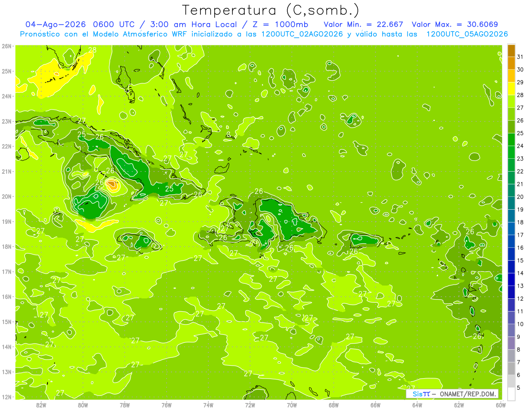The image size is (532, 411).
Task: Click 'Valor Max. = 30.6069' text
Action: click(x=454, y=24)
